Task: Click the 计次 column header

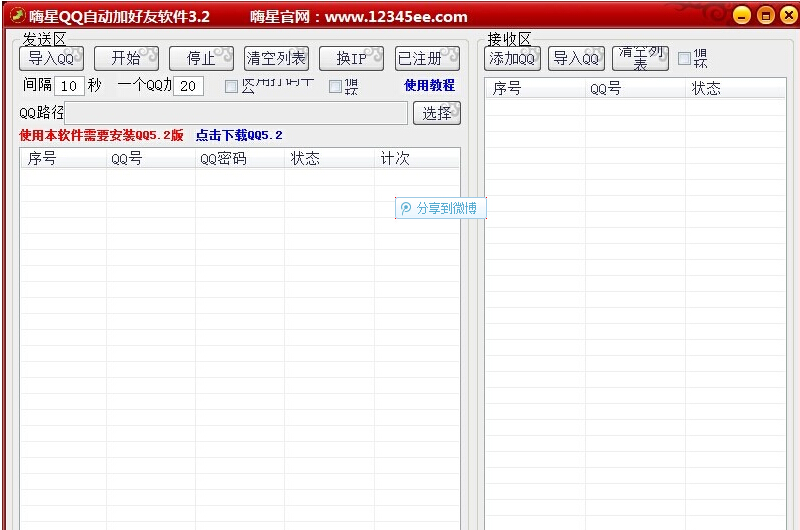Action: pos(417,158)
